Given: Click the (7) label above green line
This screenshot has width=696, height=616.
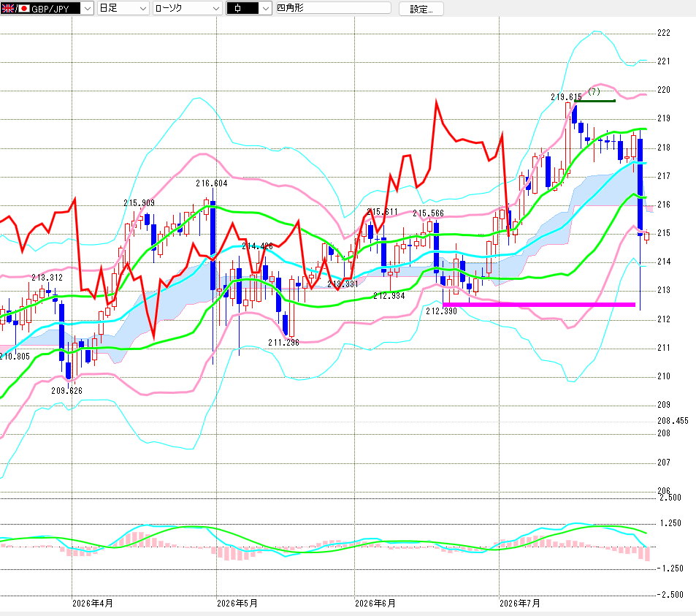Looking at the screenshot, I should 594,91.
